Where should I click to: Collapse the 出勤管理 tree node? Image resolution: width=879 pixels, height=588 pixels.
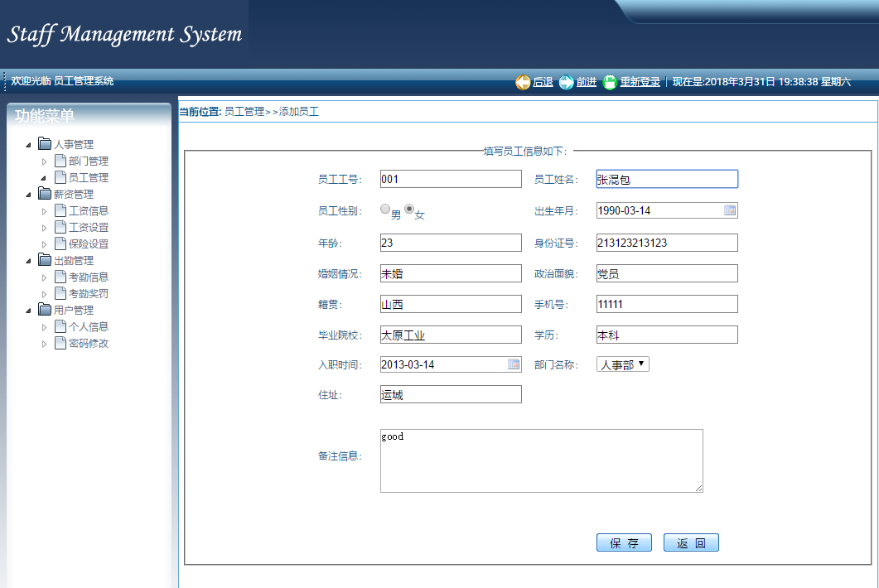29,261
